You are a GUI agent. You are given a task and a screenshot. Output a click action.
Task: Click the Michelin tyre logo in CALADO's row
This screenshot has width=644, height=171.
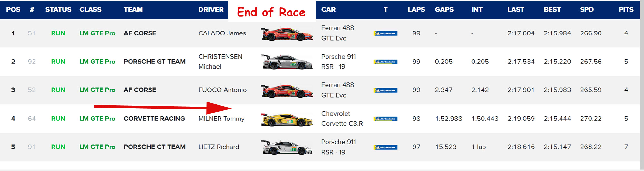(385, 33)
